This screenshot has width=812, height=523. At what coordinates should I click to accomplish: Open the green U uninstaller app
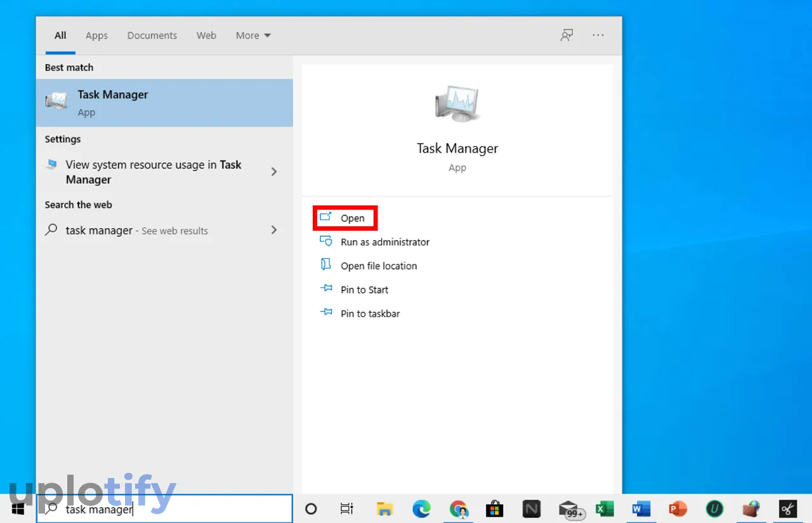tap(715, 508)
